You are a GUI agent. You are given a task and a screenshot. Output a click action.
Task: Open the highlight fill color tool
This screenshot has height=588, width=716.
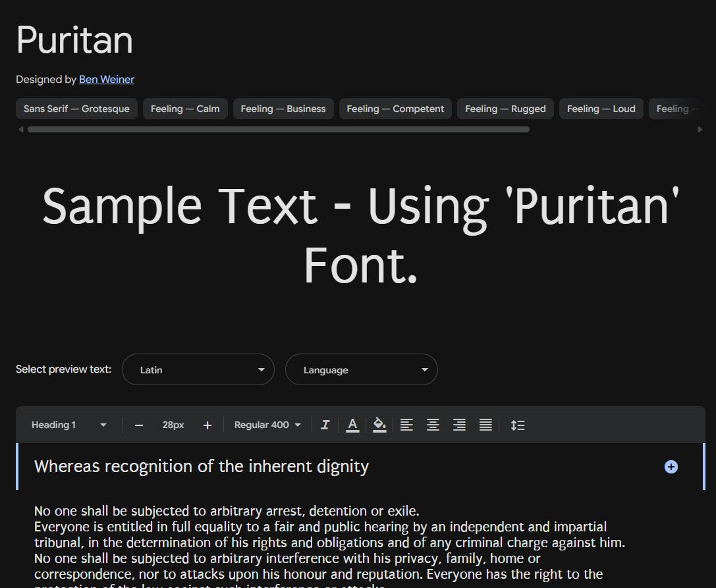(x=379, y=425)
